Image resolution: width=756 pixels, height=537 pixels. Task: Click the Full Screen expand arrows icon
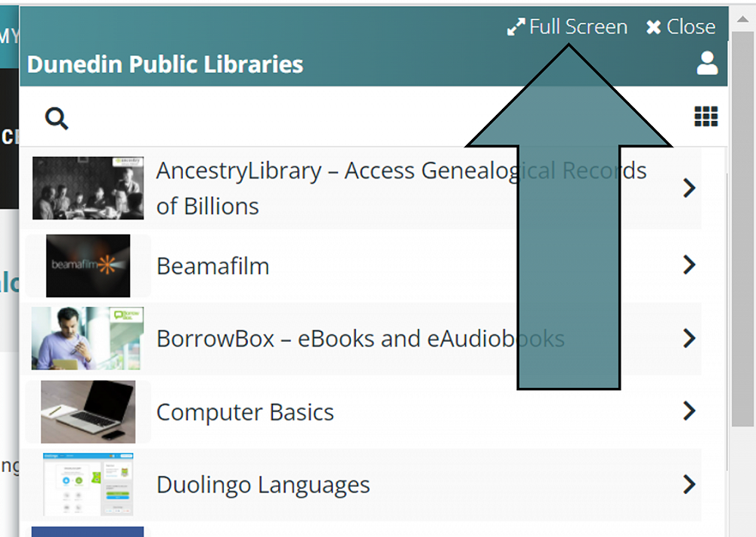pos(516,27)
